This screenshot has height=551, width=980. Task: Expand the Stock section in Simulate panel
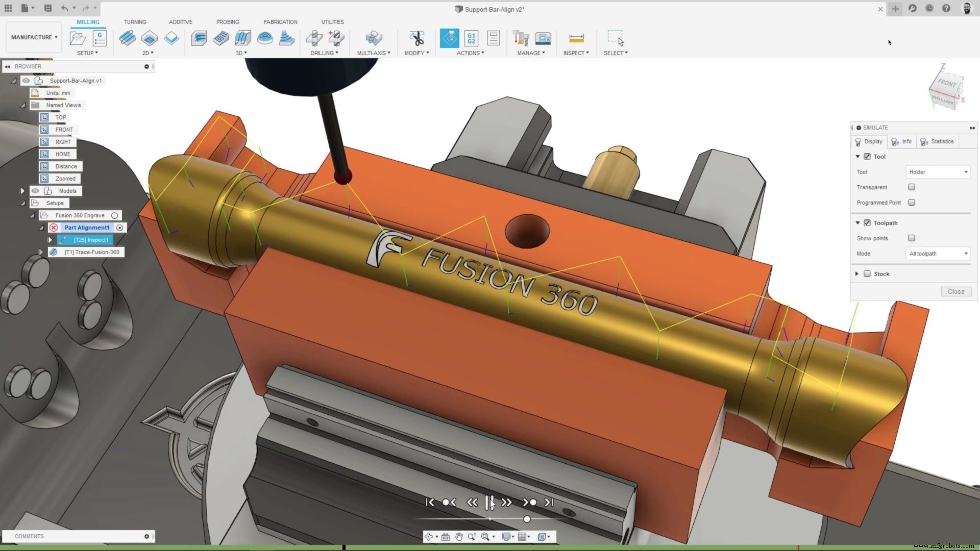857,274
